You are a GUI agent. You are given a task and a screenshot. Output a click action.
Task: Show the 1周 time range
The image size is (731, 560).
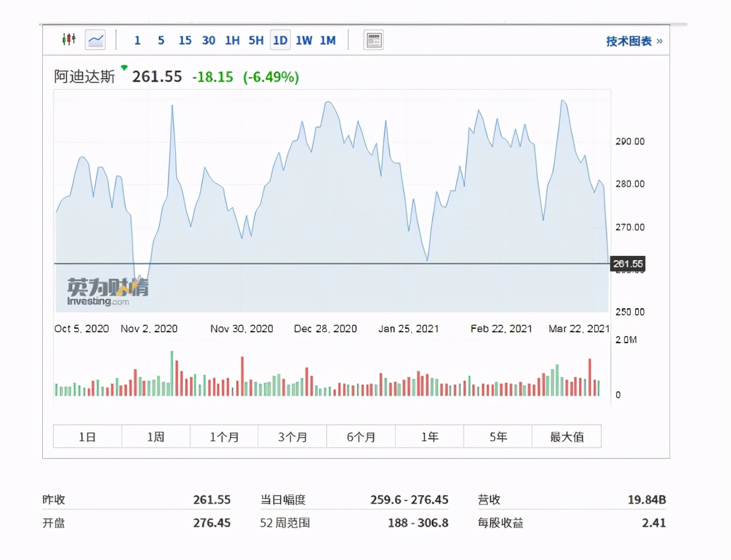pyautogui.click(x=156, y=437)
